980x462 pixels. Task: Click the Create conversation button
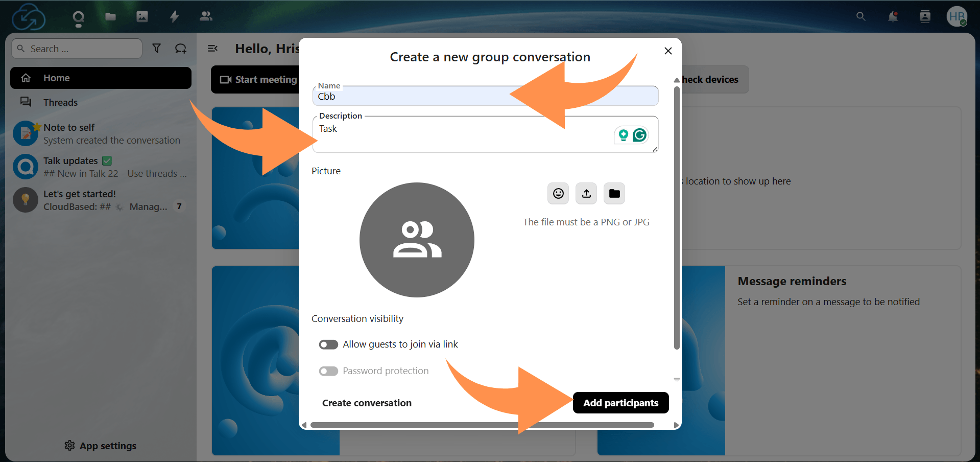click(367, 403)
